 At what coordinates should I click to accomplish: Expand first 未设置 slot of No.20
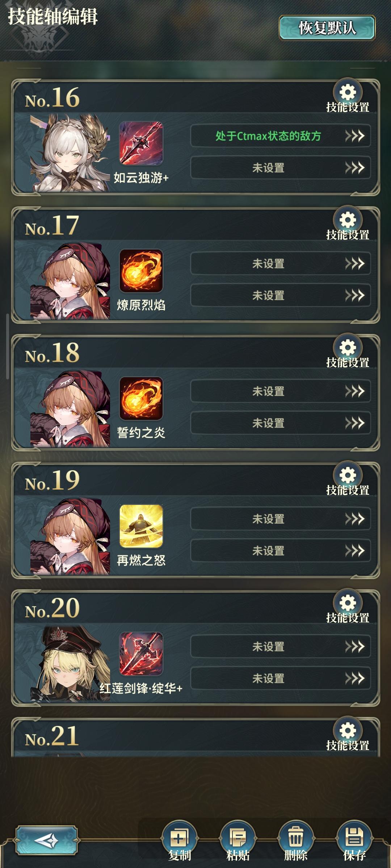point(281,647)
